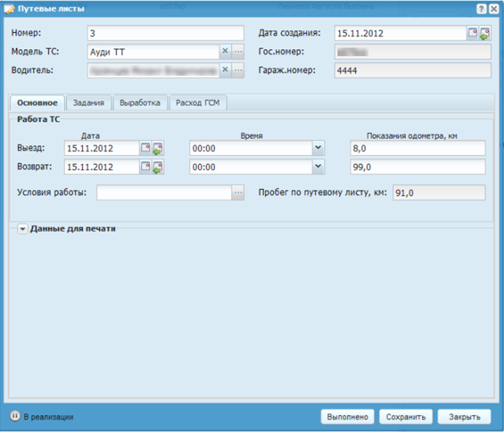Browse Условия работы options

coord(238,192)
